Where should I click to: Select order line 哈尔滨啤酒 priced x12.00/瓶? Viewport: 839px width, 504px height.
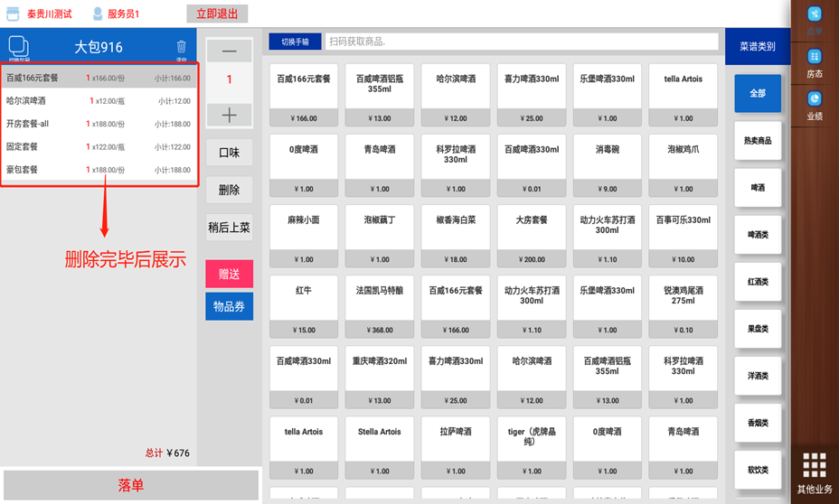99,101
